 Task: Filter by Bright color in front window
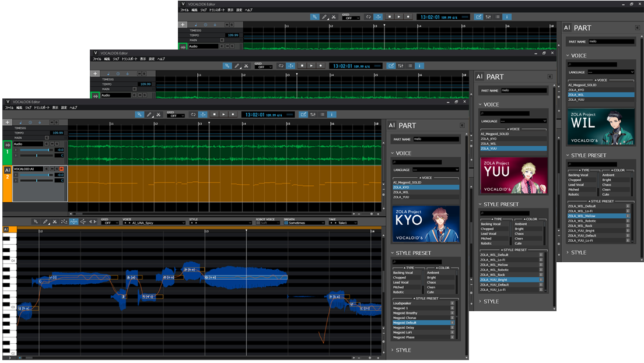coord(440,278)
